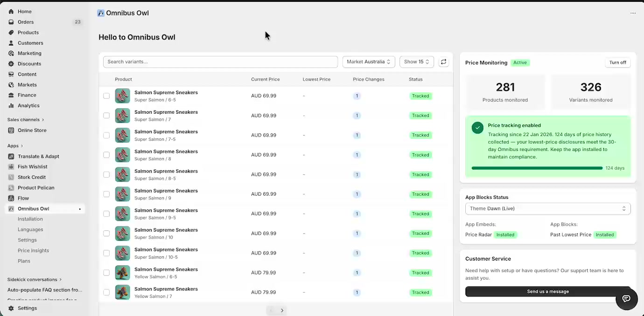This screenshot has height=316, width=644.
Task: Click the Omnibus Owl sidebar app icon
Action: 11,209
